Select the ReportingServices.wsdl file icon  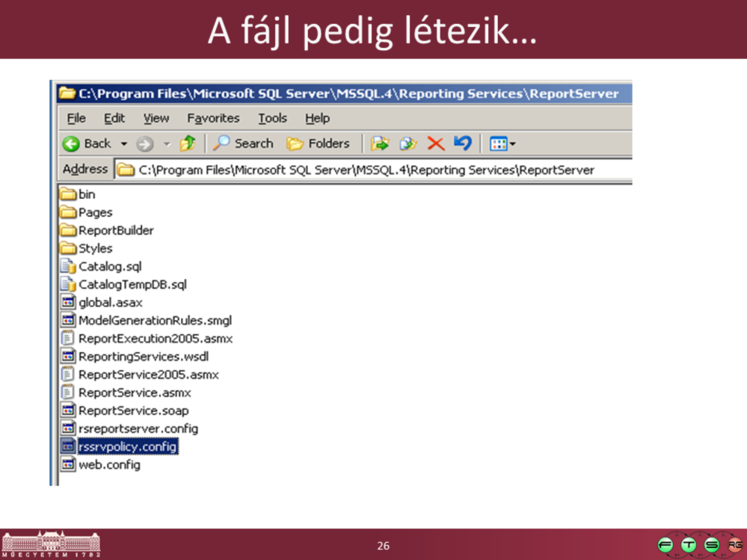68,356
